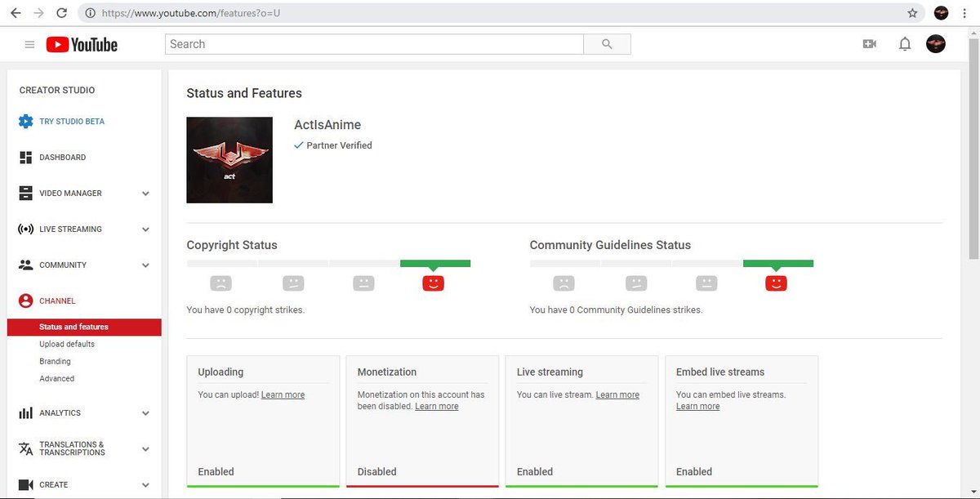980x499 pixels.
Task: Click the Channel section label
Action: click(57, 301)
